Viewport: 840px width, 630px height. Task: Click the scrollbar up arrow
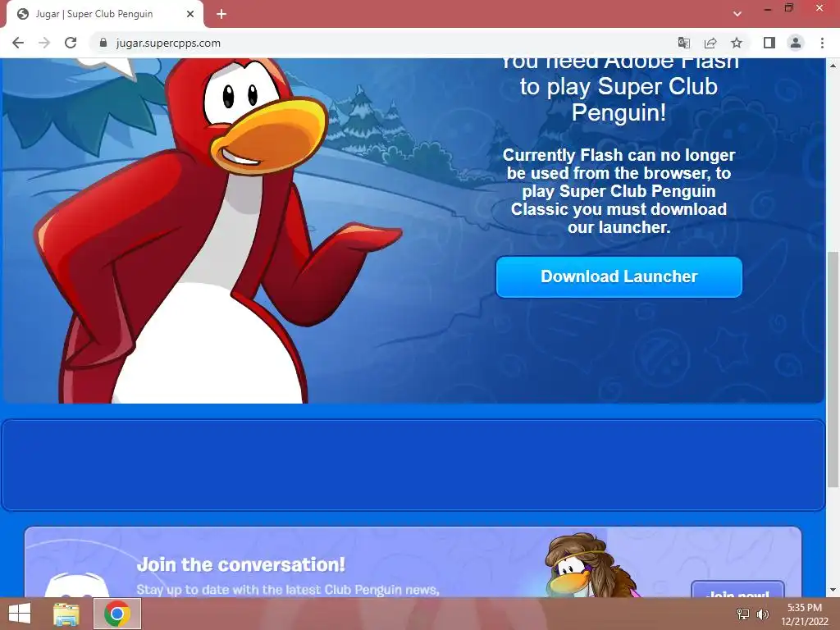(833, 66)
